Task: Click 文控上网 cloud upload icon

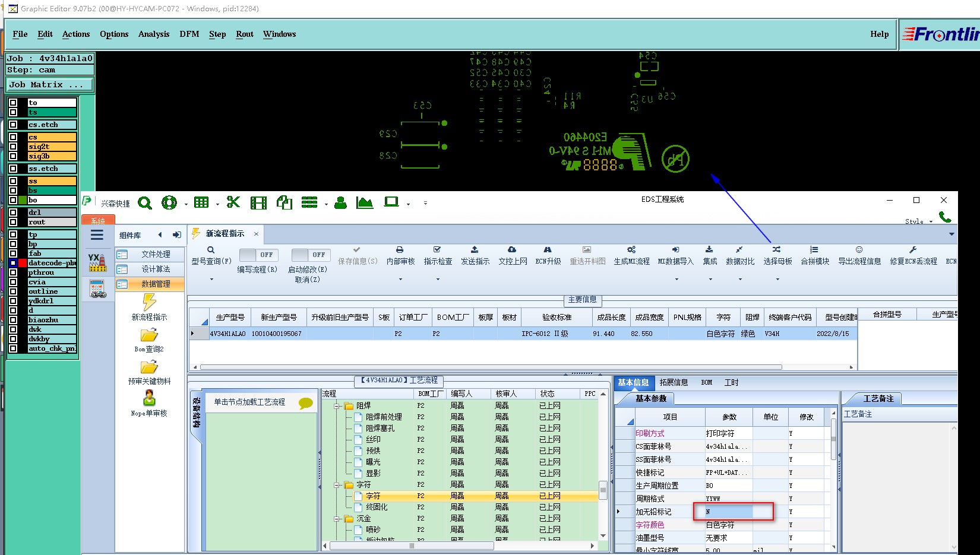Action: pos(512,249)
